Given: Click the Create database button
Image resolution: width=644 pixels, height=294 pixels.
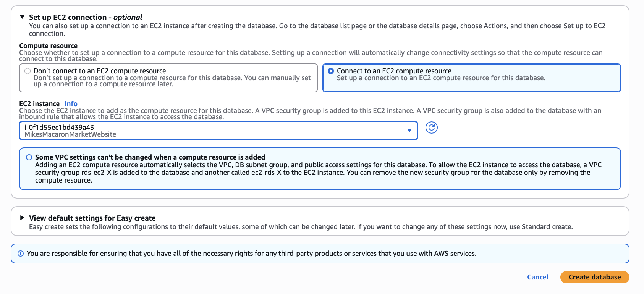Looking at the screenshot, I should pyautogui.click(x=594, y=277).
